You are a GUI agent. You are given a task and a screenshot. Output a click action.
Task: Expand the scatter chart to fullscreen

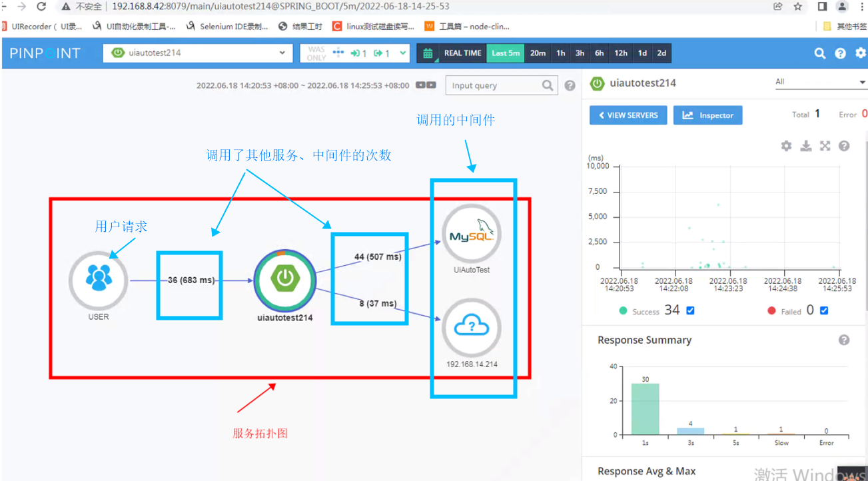(825, 146)
